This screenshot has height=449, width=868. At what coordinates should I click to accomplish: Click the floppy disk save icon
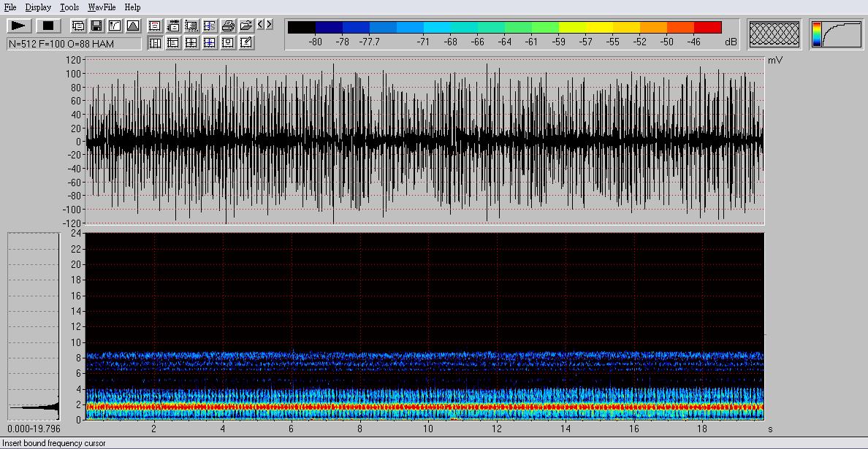96,26
